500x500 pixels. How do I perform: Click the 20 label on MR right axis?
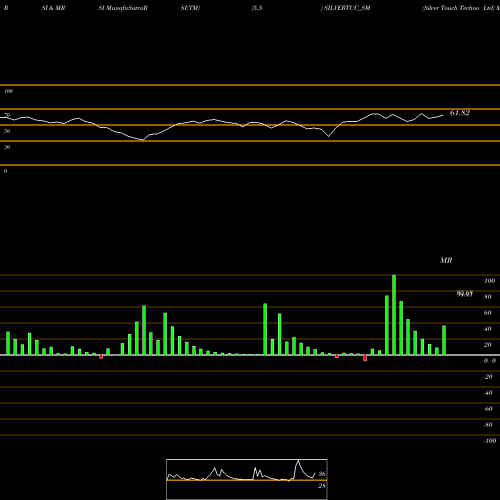488,345
